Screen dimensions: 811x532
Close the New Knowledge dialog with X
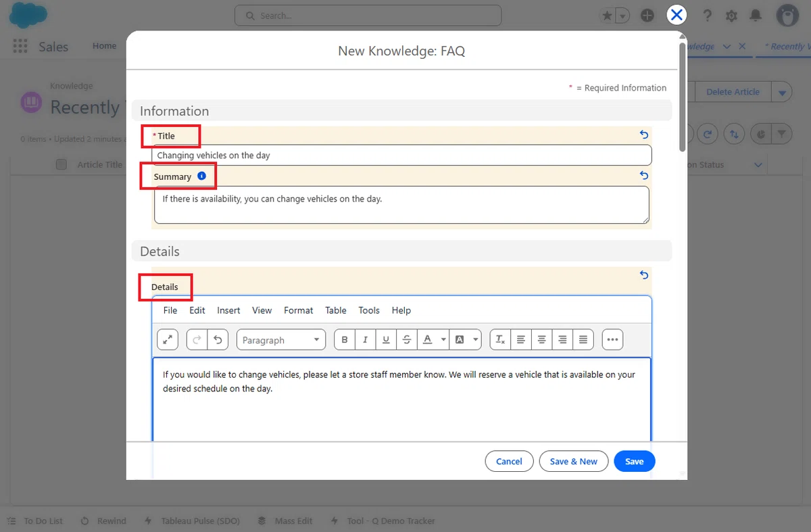pyautogui.click(x=677, y=15)
